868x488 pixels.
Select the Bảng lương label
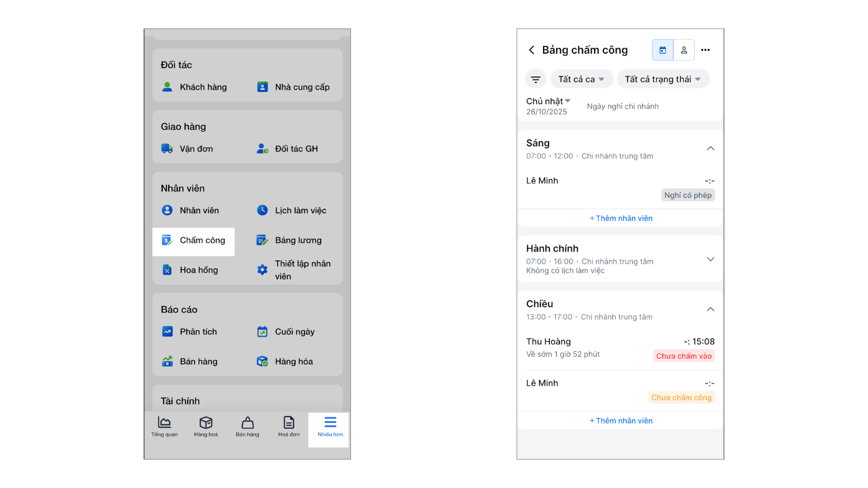pos(298,240)
